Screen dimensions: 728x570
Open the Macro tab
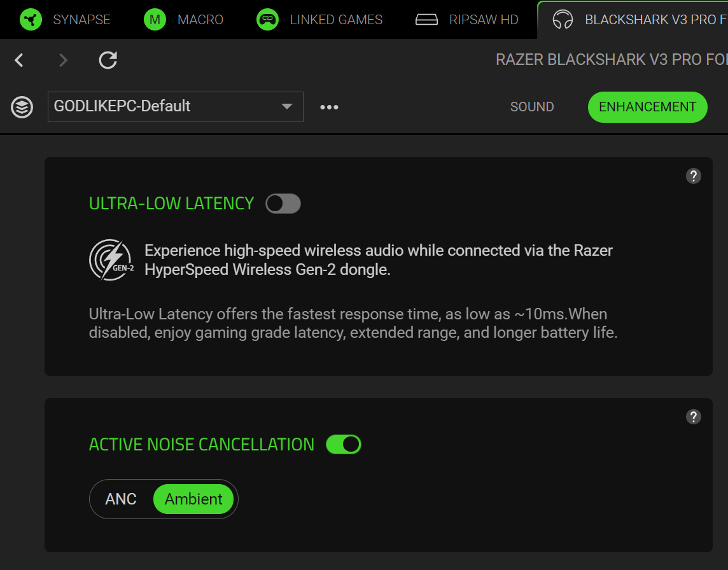[x=200, y=20]
